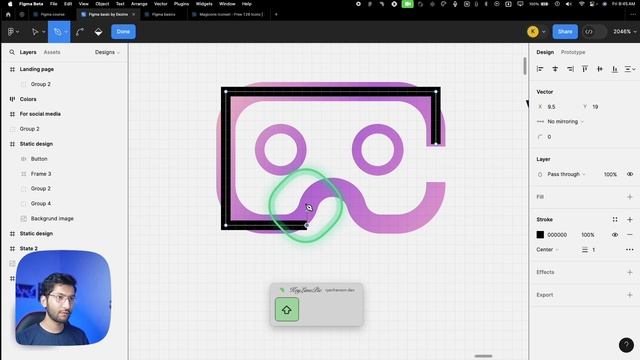Open the Designs page dropdown
Viewport: 640px width, 360px height.
coord(107,52)
